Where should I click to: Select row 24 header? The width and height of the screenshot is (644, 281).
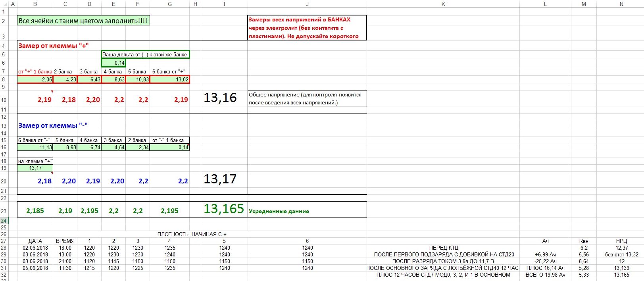tap(4, 221)
